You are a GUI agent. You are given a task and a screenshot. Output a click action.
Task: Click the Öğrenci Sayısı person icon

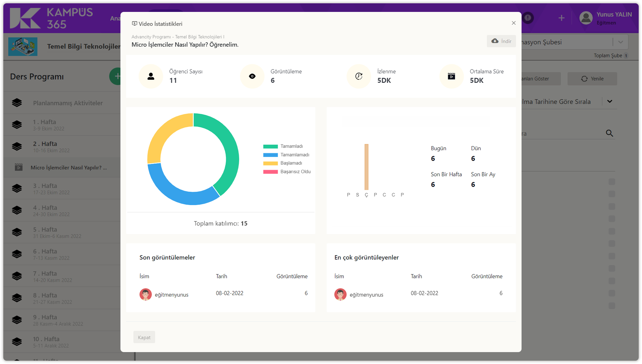[151, 76]
